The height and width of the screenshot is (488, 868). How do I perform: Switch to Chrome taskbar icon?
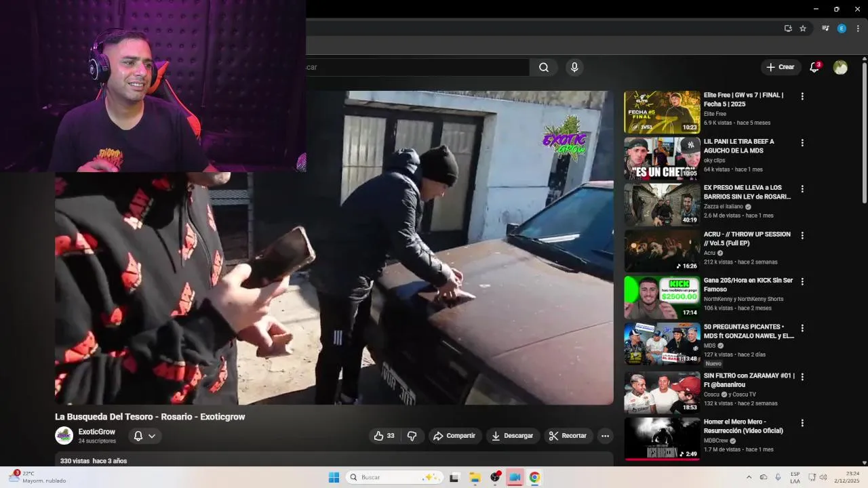click(x=534, y=477)
